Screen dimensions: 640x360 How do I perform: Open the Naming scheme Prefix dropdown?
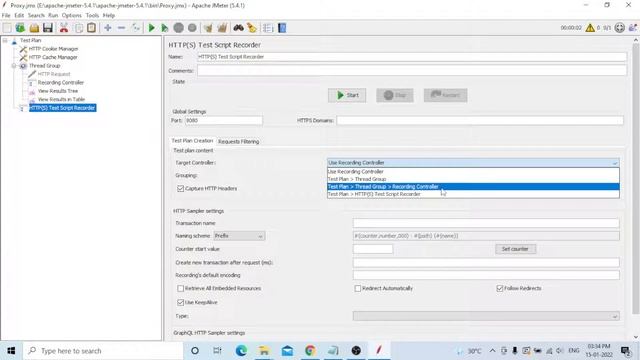click(x=239, y=236)
